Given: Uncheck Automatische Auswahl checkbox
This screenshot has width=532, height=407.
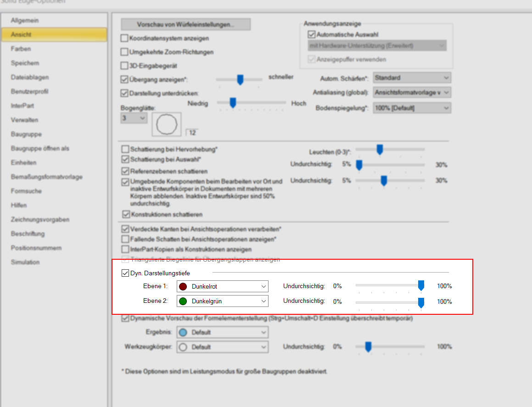Looking at the screenshot, I should tap(312, 34).
